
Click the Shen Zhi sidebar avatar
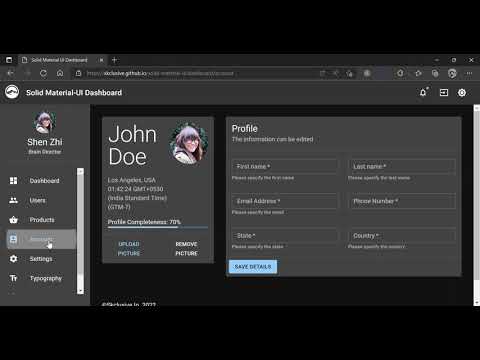tap(45, 122)
